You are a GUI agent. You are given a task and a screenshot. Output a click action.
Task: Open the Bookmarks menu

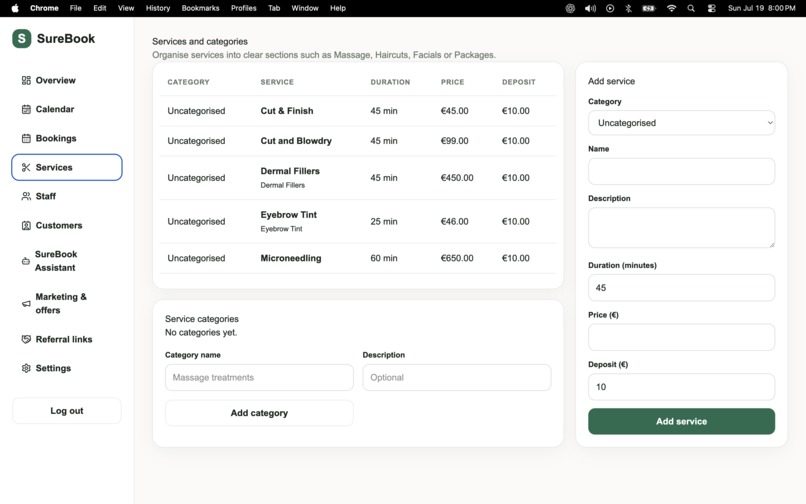[x=200, y=8]
